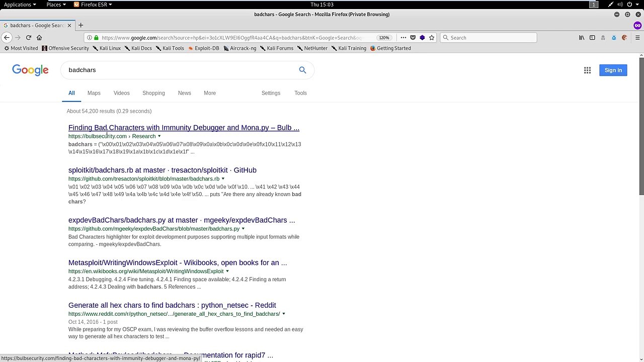Open expdevBadChars/badchars.py GitHub result
Viewport: 644px width, 362px height.
click(x=182, y=220)
